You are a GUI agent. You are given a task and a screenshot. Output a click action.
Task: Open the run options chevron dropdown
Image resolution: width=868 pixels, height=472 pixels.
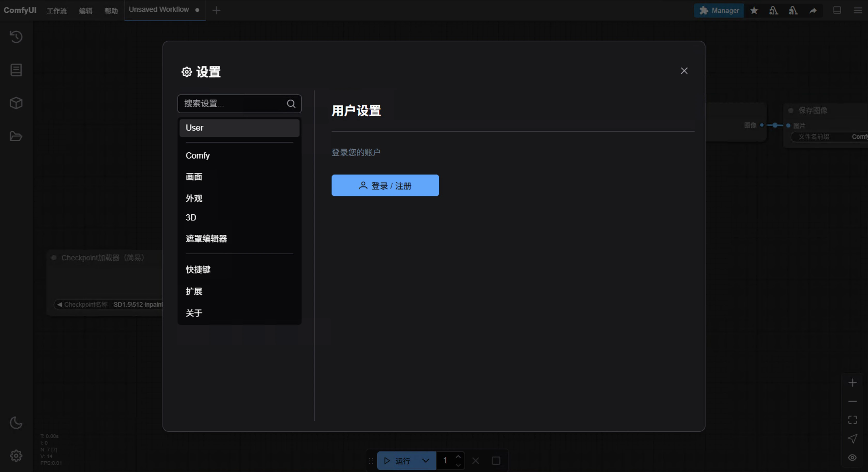pyautogui.click(x=425, y=461)
